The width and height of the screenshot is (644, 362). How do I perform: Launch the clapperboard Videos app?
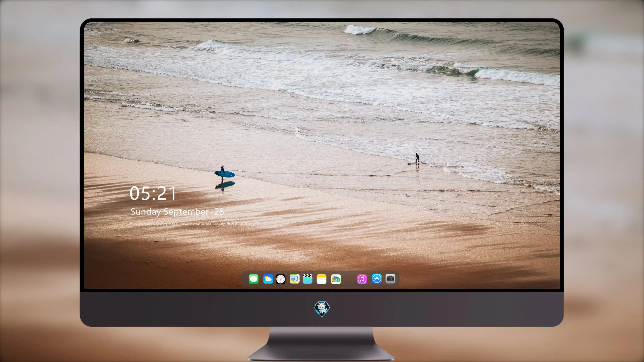pos(308,279)
